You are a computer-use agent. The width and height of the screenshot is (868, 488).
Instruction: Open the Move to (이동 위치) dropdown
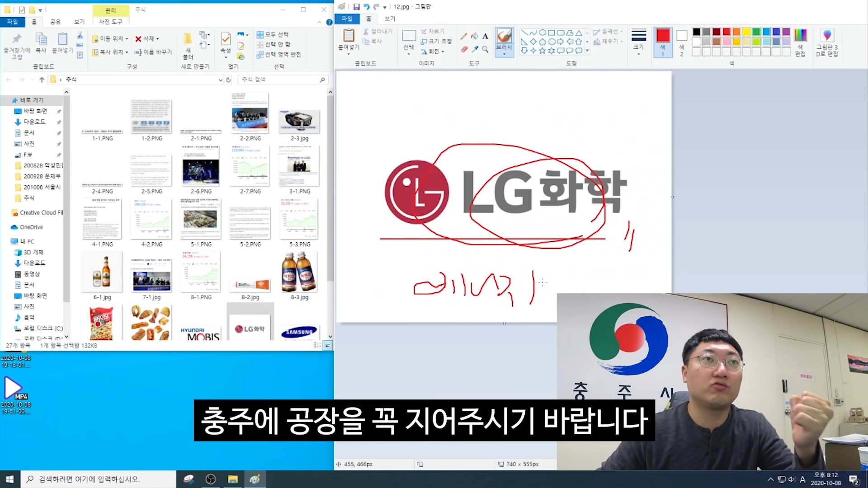click(x=110, y=39)
